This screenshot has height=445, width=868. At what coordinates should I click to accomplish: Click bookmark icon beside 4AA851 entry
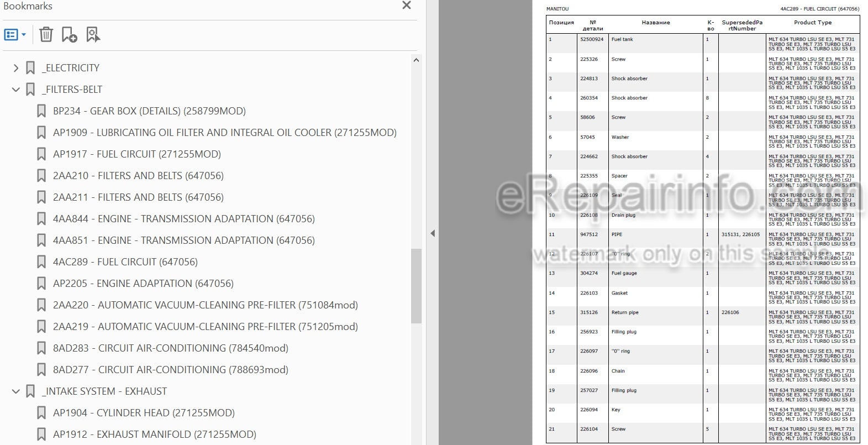[41, 240]
